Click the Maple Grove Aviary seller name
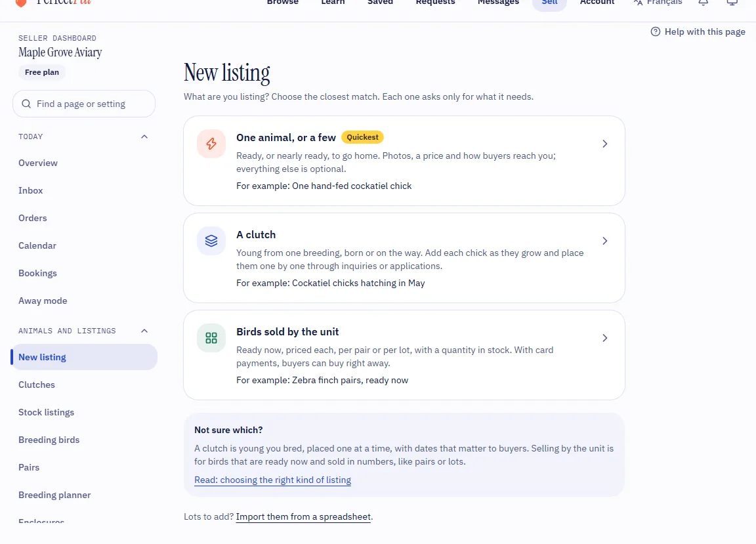 [60, 52]
